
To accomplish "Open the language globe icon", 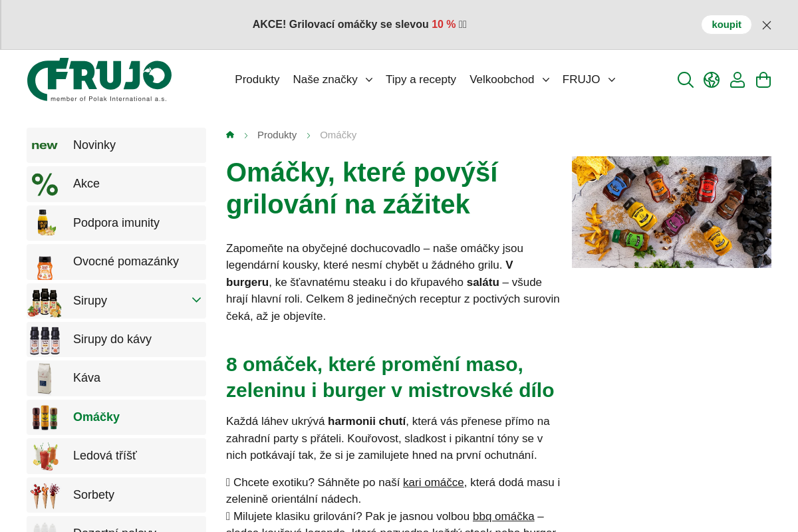I will point(712,80).
